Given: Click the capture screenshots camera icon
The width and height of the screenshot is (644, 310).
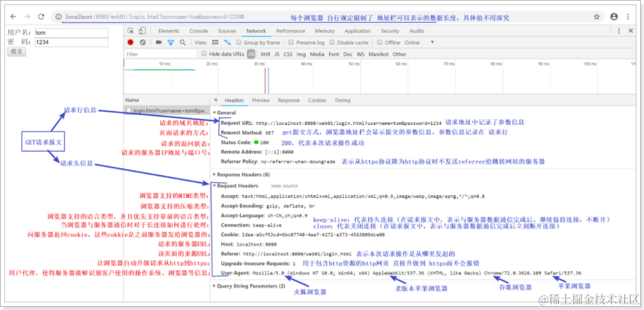Looking at the screenshot, I should pos(158,42).
